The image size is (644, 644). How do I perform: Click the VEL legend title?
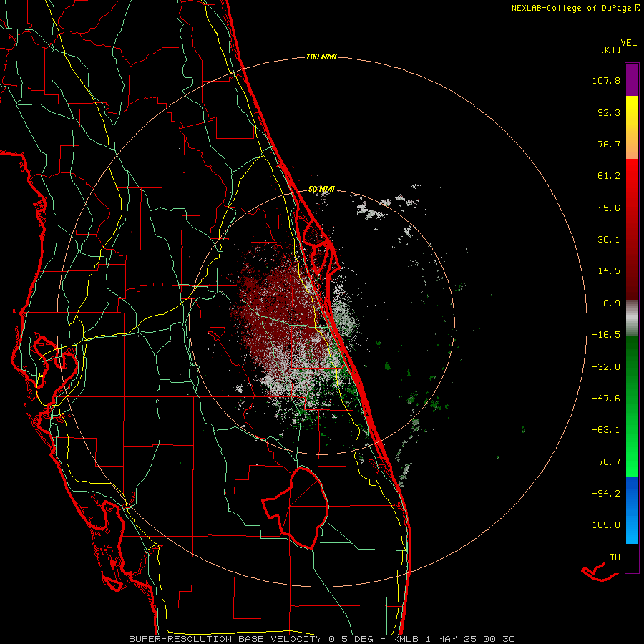tap(628, 43)
